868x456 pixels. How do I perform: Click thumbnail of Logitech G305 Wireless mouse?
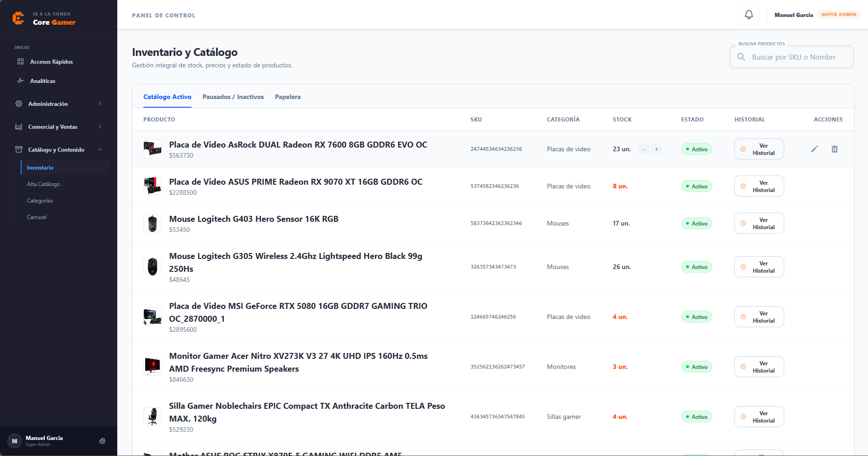click(x=153, y=267)
